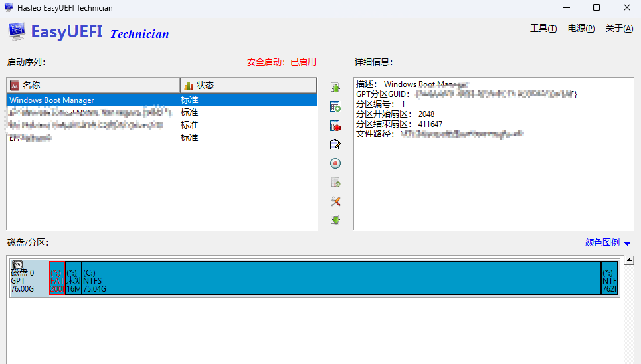Minimize the EasyUEFI window
This screenshot has width=641, height=364.
pos(567,7)
